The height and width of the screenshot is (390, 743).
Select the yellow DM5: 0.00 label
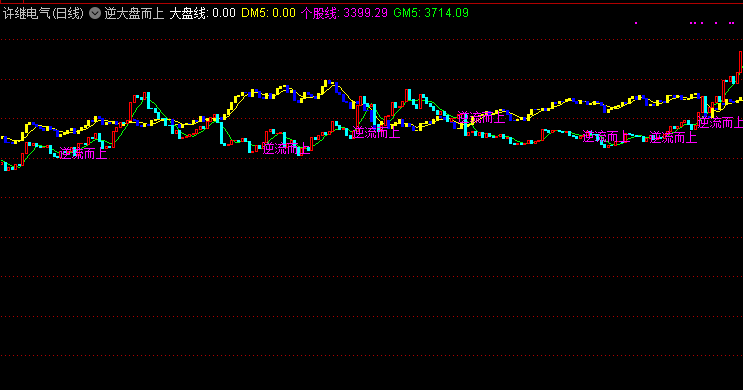pos(269,13)
